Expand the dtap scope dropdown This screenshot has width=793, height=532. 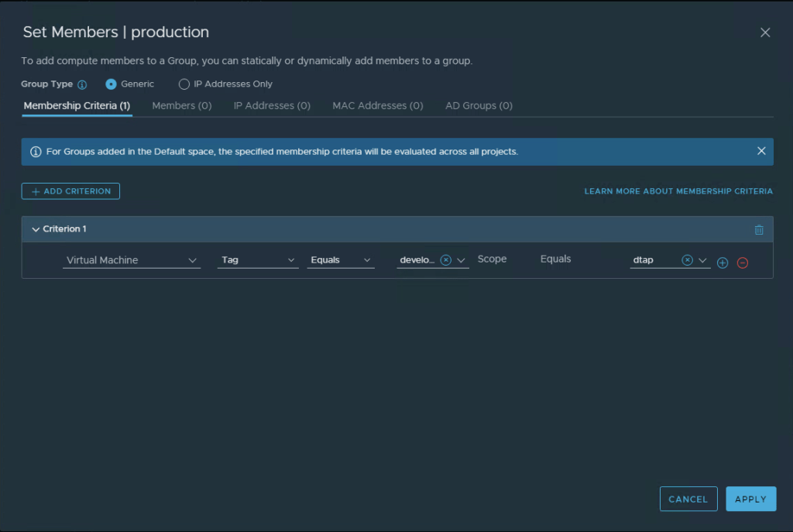click(x=702, y=260)
